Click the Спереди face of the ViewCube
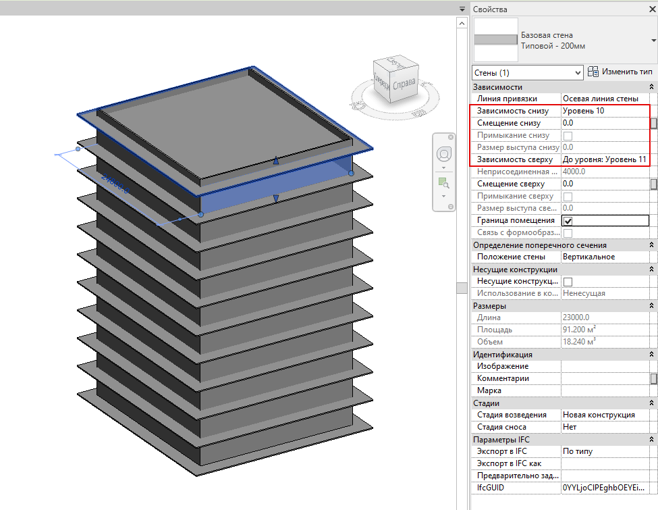The height and width of the screenshot is (510, 658). pos(382,81)
